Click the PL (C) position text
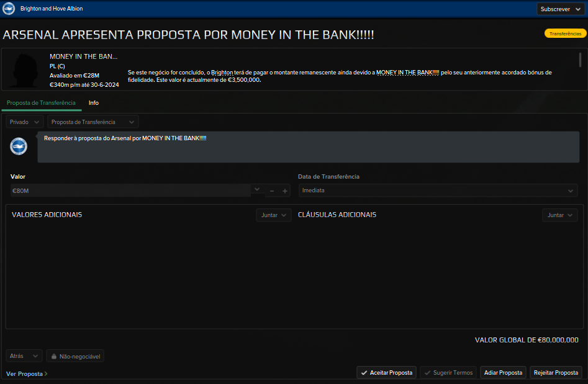Viewport: 588px width, 384px height. (x=57, y=66)
